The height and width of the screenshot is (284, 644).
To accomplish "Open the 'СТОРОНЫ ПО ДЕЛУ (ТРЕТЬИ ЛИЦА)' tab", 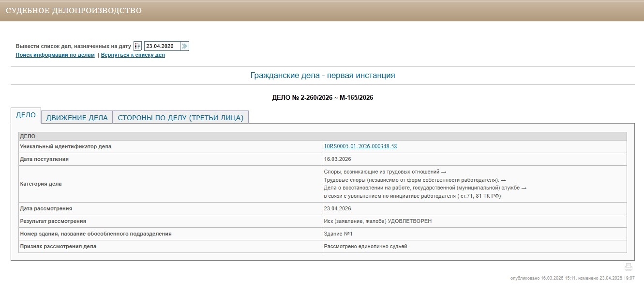I will (180, 117).
